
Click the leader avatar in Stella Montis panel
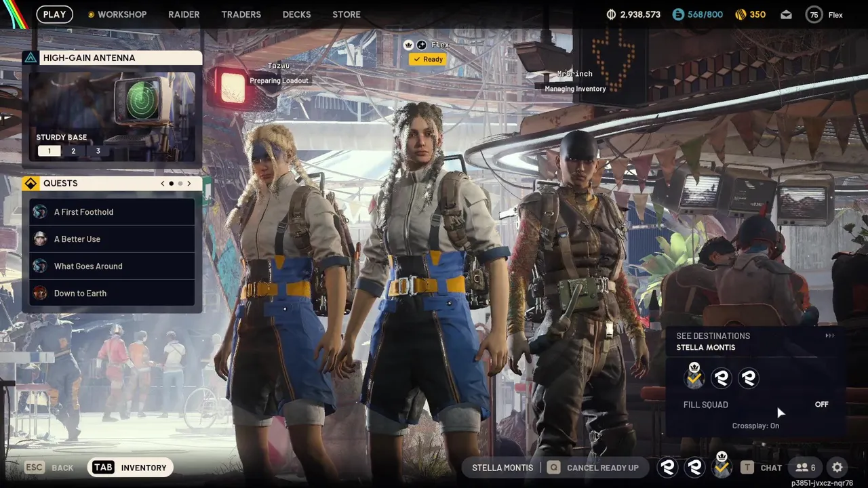[x=694, y=376]
